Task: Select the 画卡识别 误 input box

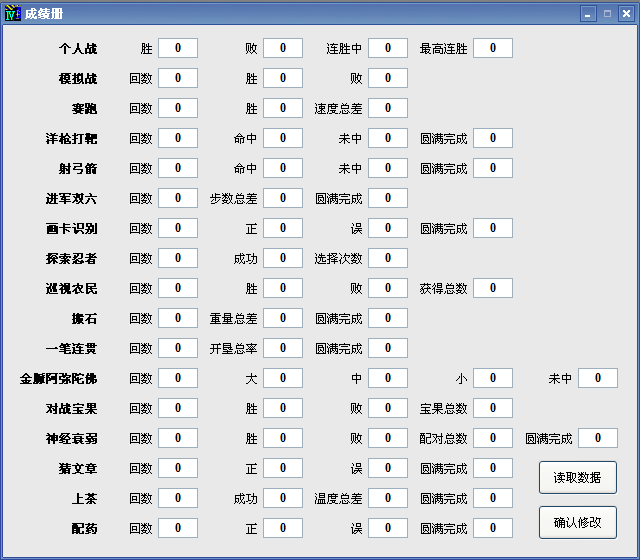Action: [x=388, y=228]
